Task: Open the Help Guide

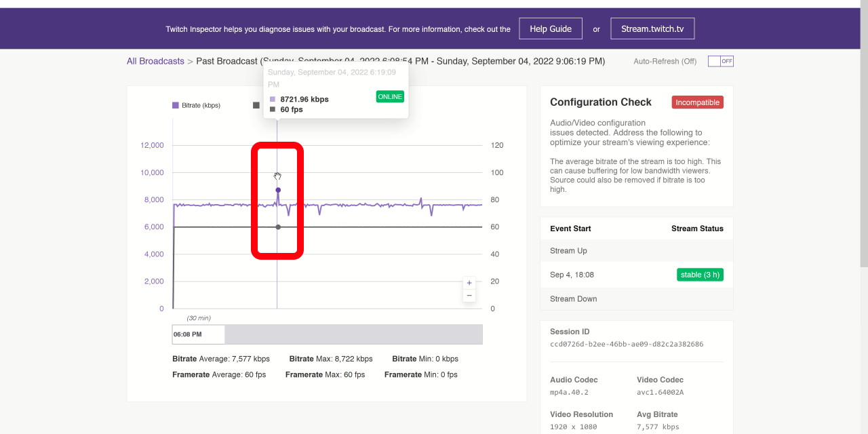Action: [550, 28]
